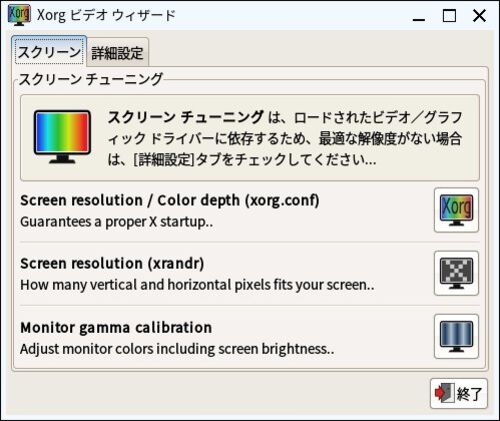Launch the xrandr screen resolution tool
The image size is (500, 421).
coord(456,273)
